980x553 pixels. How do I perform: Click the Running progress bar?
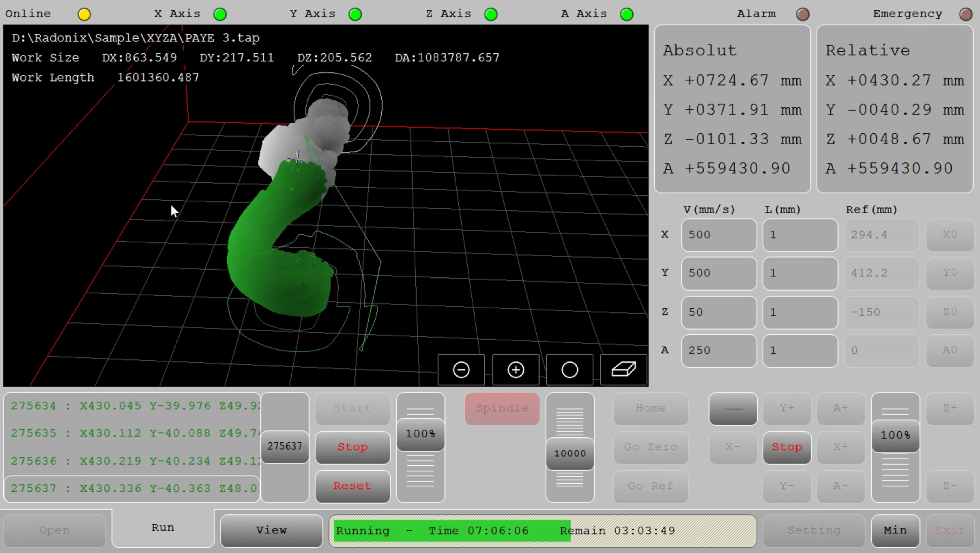543,531
